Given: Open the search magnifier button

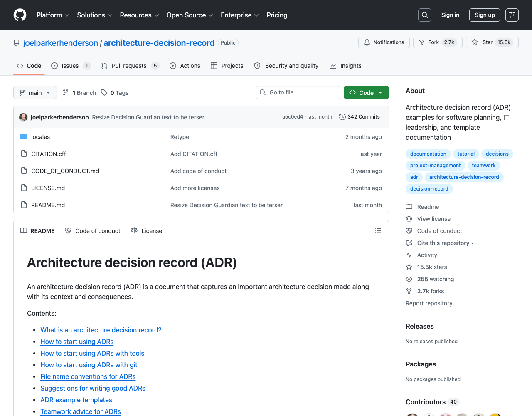Looking at the screenshot, I should [x=425, y=15].
